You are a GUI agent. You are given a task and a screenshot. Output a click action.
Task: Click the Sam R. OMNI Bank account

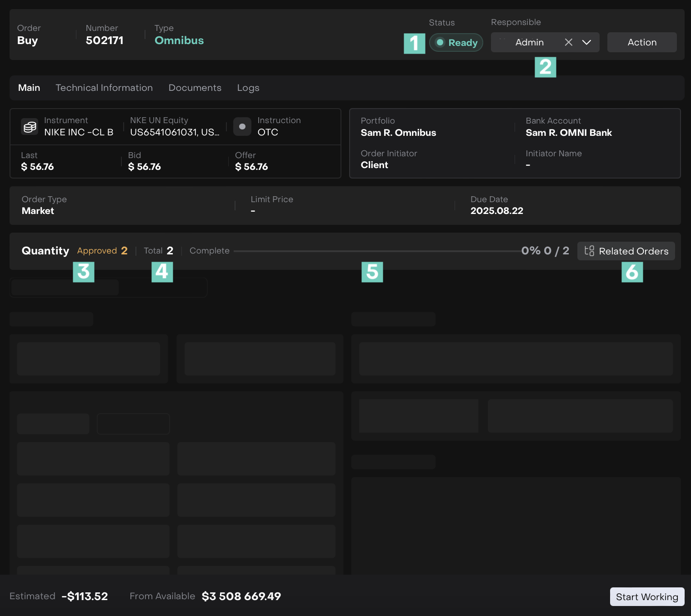[x=568, y=133]
